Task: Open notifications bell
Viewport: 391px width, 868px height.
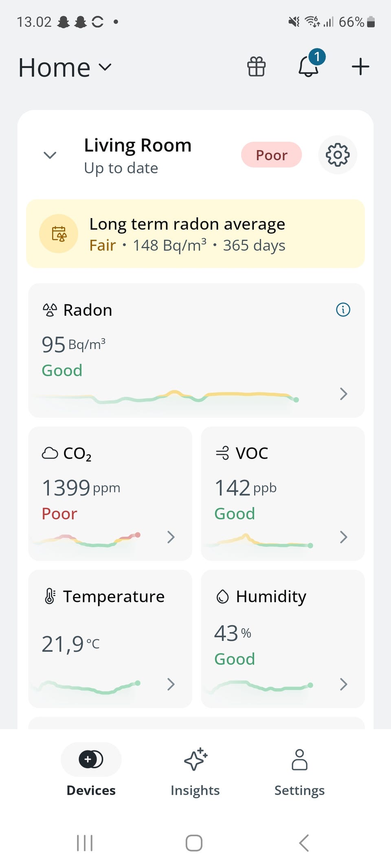Action: point(308,66)
